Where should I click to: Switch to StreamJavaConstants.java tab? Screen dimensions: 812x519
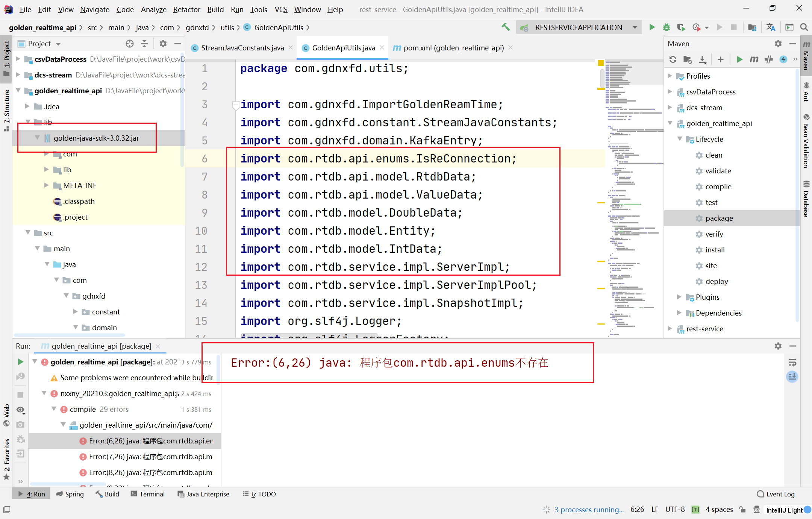tap(242, 48)
